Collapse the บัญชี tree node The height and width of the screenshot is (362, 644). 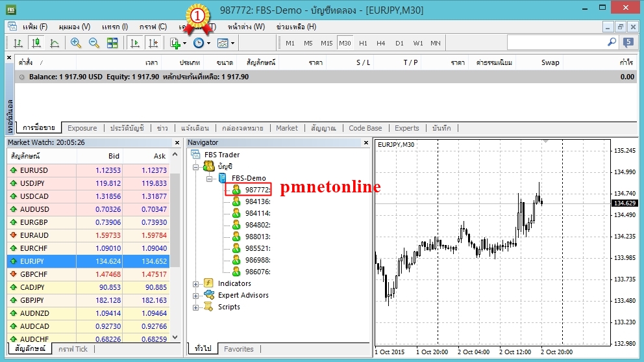pos(196,167)
